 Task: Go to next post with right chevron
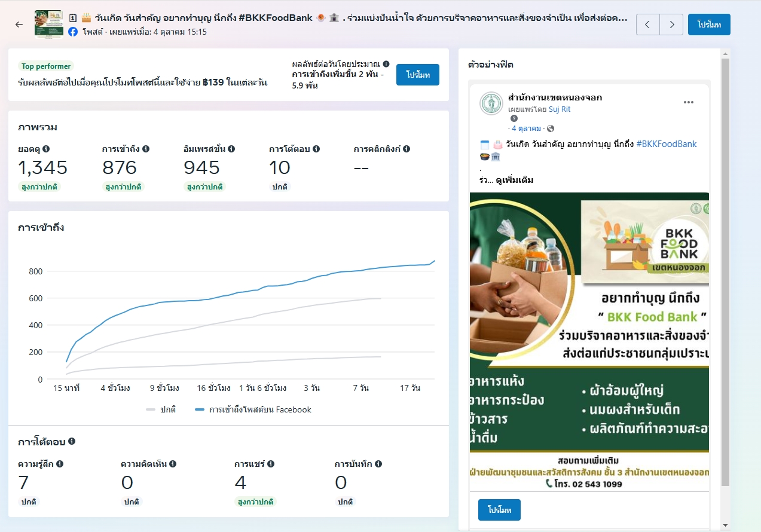tap(671, 25)
